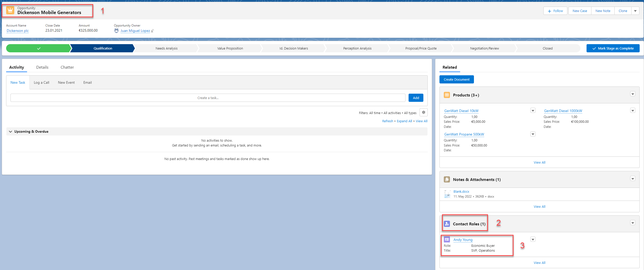Image resolution: width=644 pixels, height=270 pixels.
Task: Click the Contact Roles icon
Action: coord(447,224)
